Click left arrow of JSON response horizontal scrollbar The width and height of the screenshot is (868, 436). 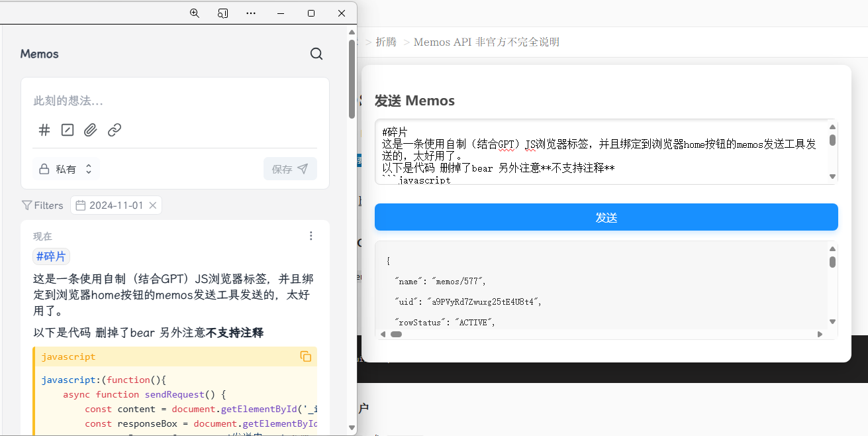[x=383, y=334]
